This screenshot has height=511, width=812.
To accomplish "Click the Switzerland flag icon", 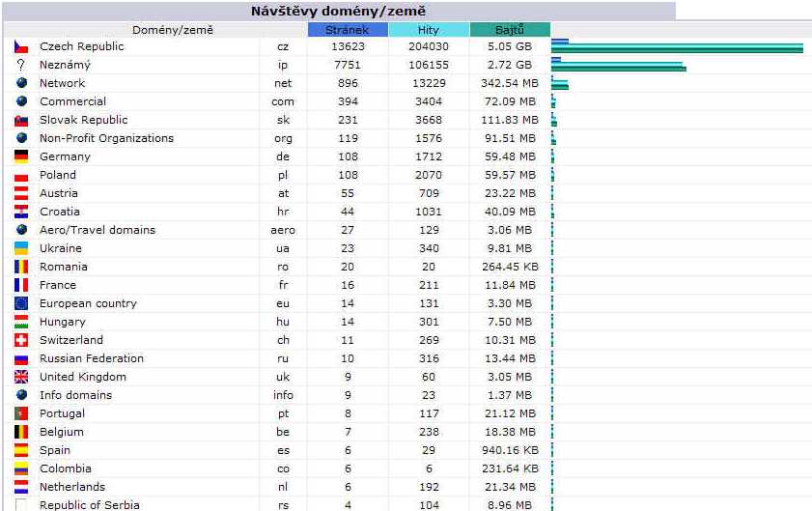I will click(x=21, y=340).
